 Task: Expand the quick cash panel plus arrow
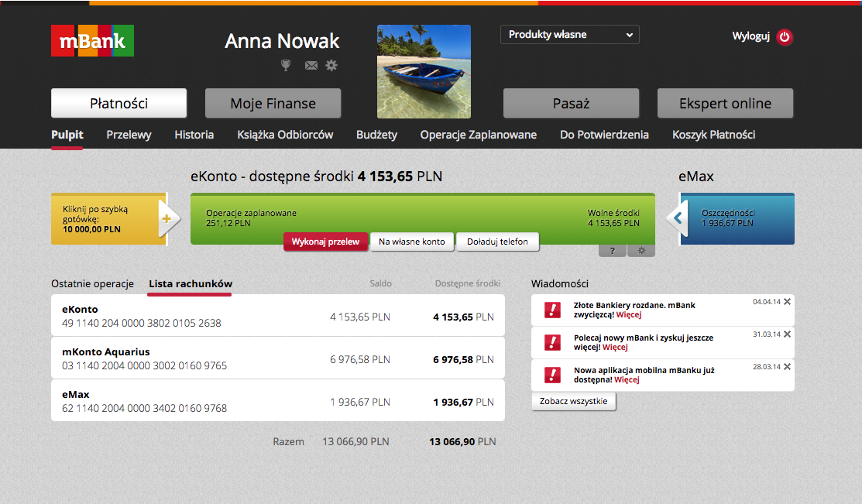coord(167,219)
